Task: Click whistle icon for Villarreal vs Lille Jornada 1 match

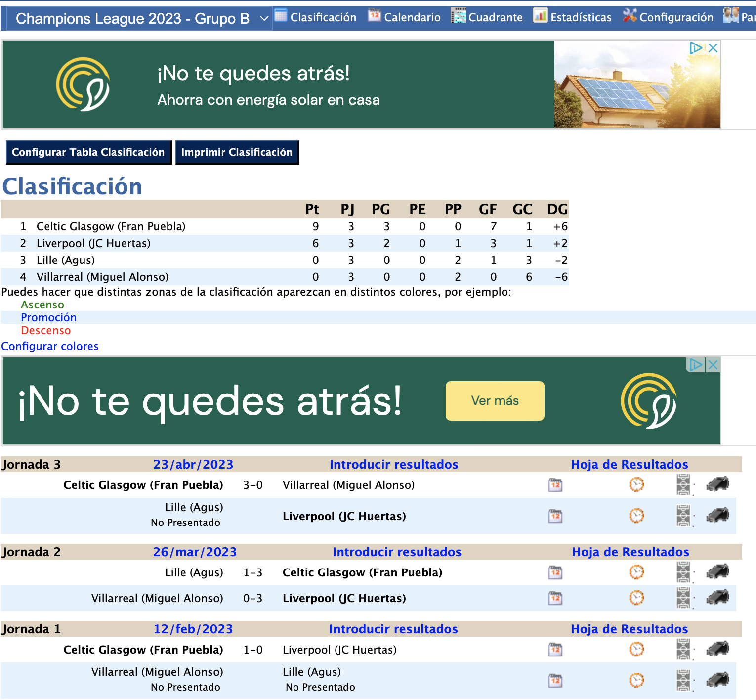Action: 718,680
